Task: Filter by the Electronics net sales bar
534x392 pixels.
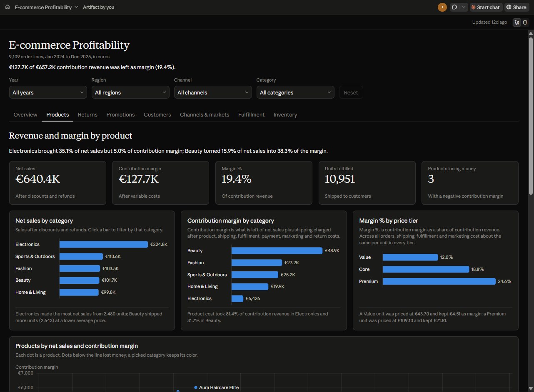Action: (104, 244)
